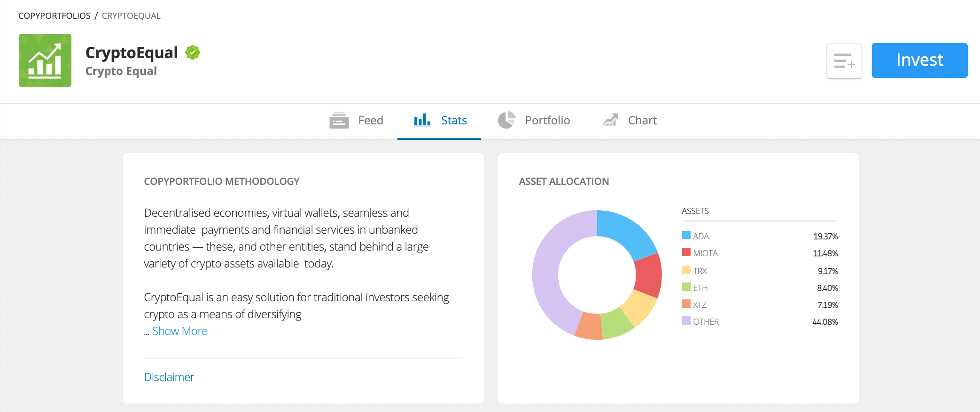
Task: Click the ADA asset label
Action: point(701,237)
